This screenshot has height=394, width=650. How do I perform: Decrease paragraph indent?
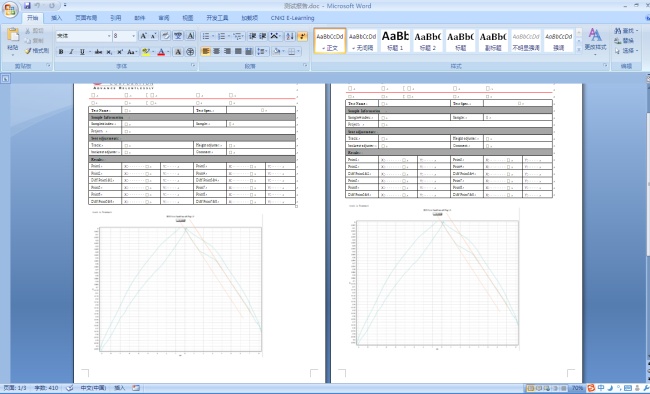252,36
